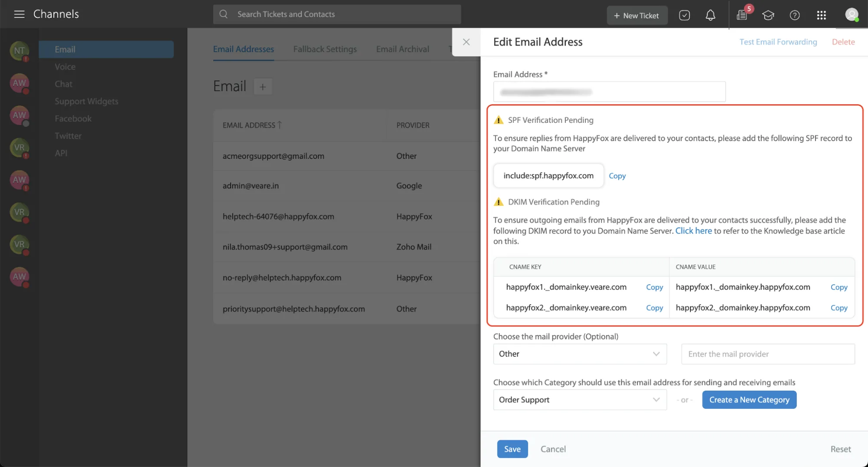The image size is (868, 467).
Task: Save the email address settings
Action: click(512, 449)
